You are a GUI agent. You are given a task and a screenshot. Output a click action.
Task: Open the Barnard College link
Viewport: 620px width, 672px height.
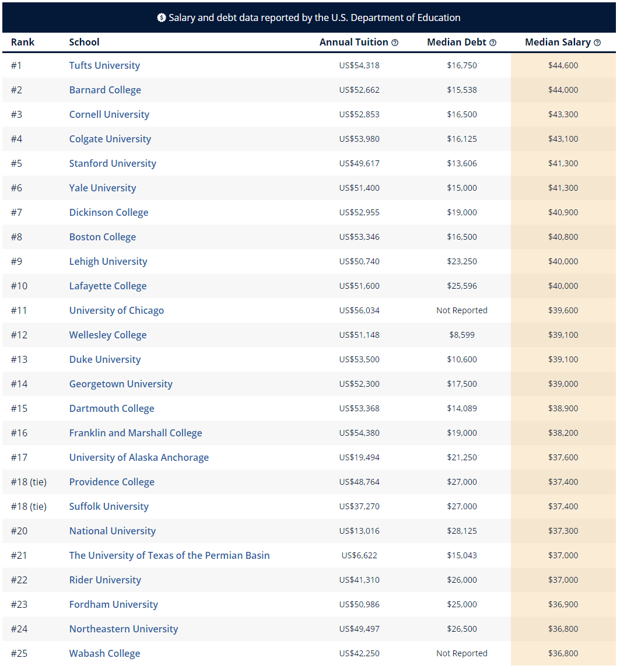105,90
